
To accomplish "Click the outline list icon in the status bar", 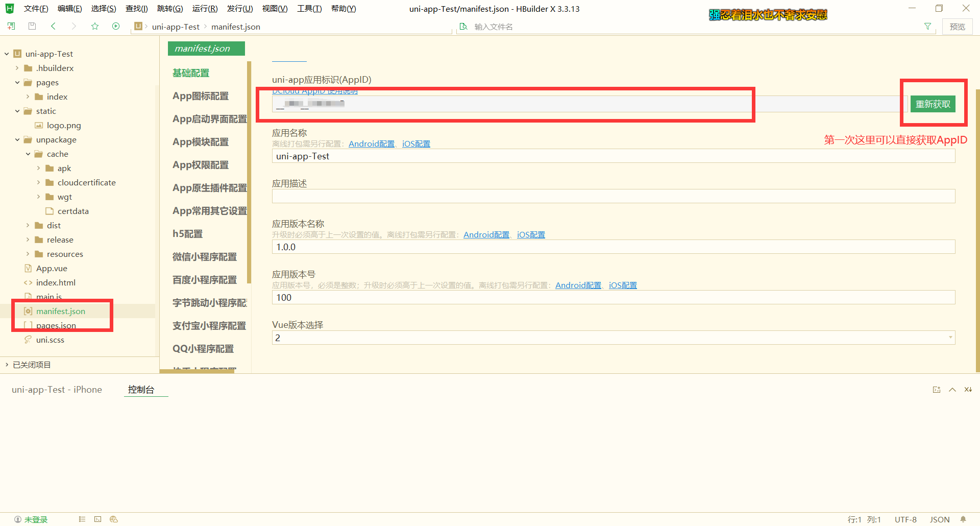I will pos(82,519).
